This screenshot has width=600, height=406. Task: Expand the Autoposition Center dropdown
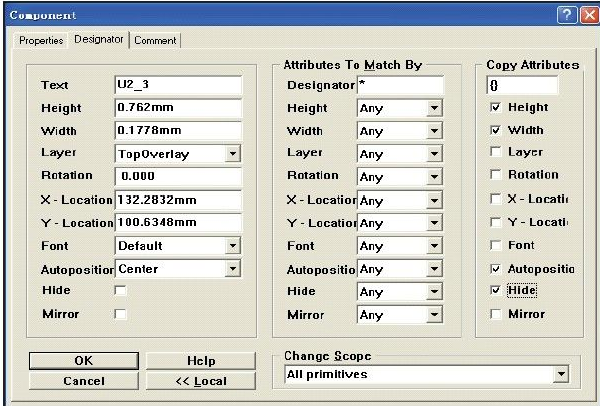pyautogui.click(x=233, y=269)
